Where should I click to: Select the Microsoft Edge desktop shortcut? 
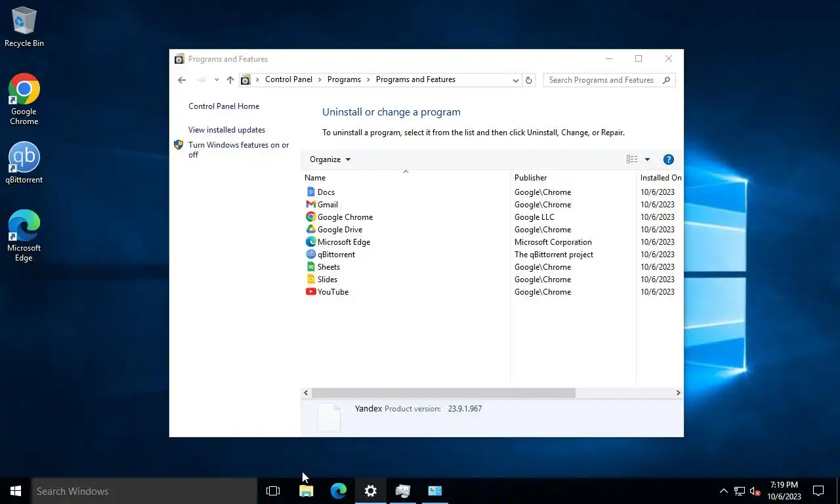pyautogui.click(x=24, y=236)
